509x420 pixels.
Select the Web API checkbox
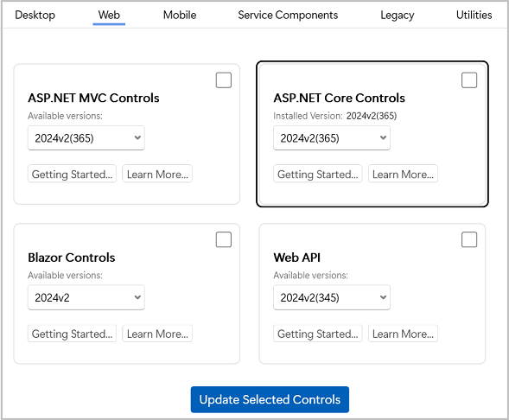(x=469, y=239)
